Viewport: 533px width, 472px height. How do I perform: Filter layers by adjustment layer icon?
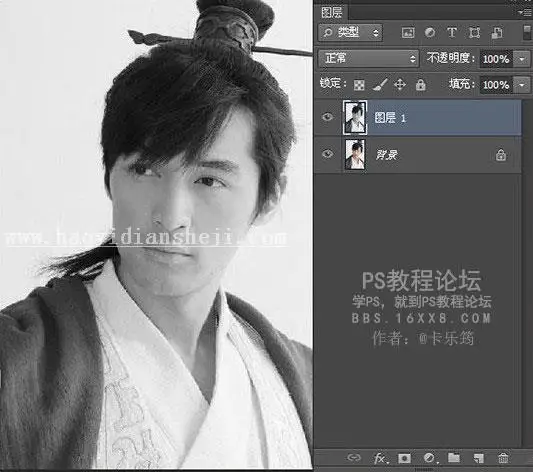point(430,33)
